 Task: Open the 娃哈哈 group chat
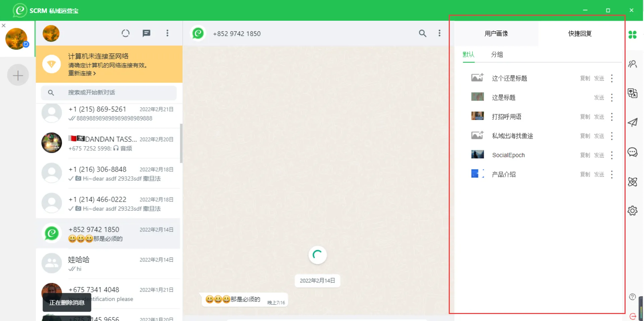108,263
